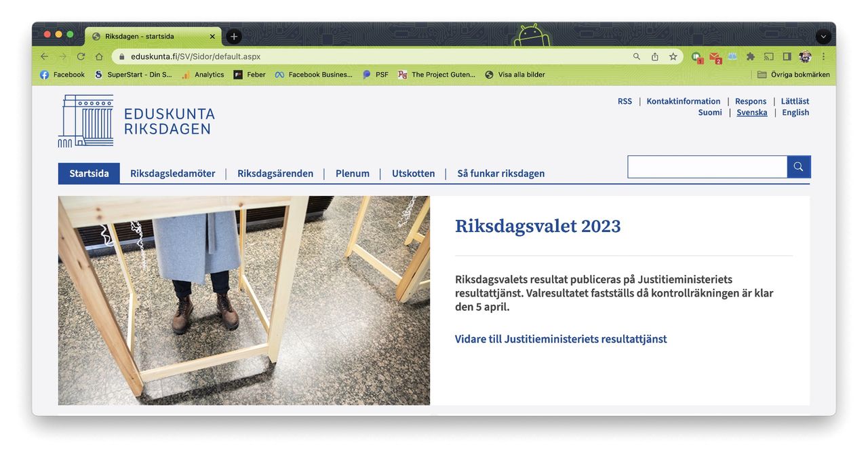
Task: Open the tab search chevron at top right
Action: click(x=823, y=36)
